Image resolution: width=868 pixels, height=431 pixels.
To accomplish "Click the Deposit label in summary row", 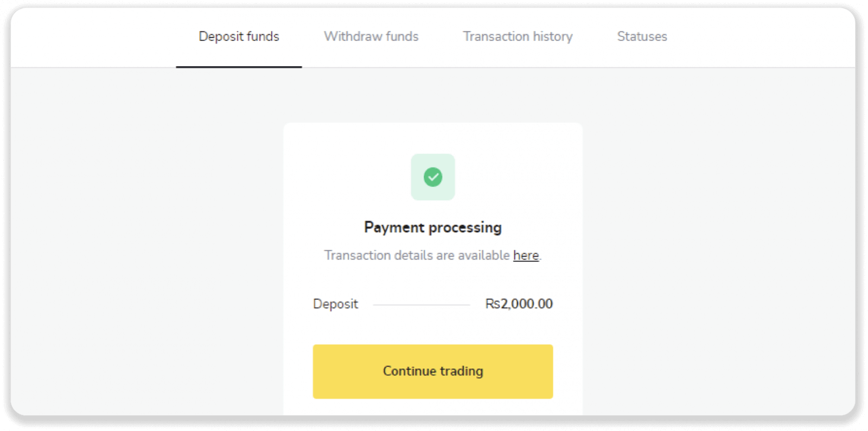I will coord(335,303).
